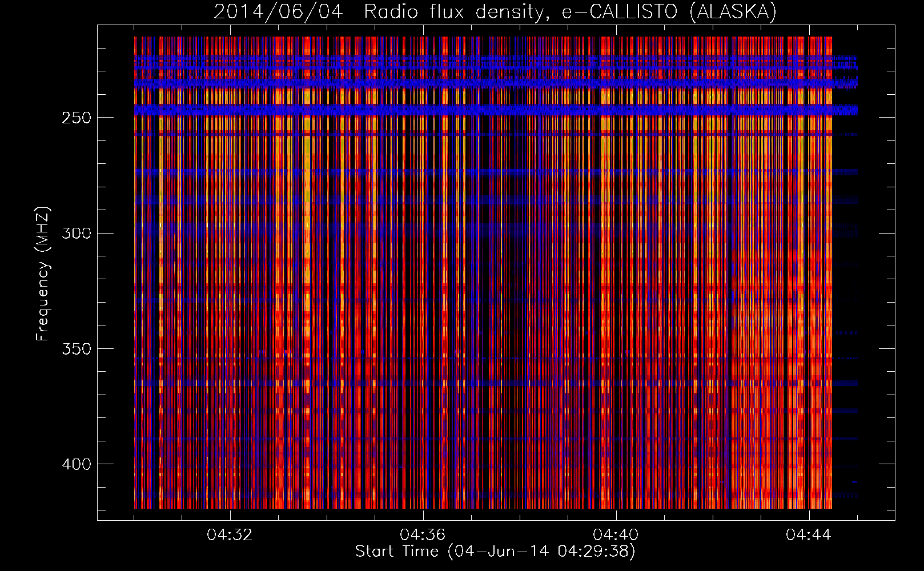Click the 04:40 time tick label
Screen dimensions: 924x571
coord(616,534)
